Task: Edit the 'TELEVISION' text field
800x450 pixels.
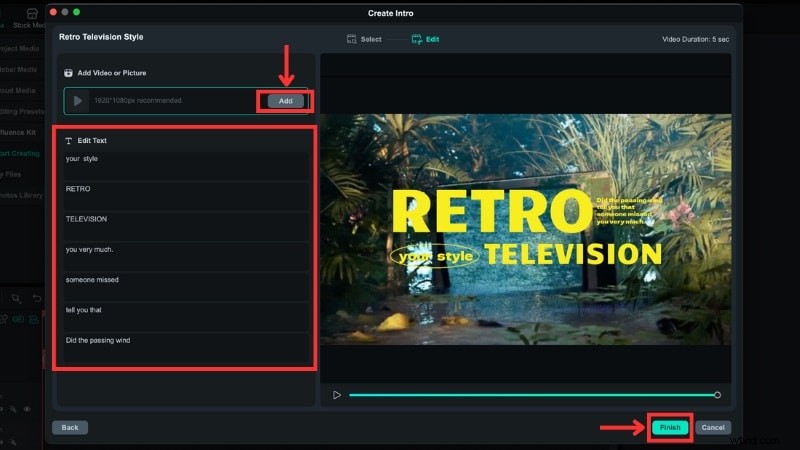Action: click(186, 227)
